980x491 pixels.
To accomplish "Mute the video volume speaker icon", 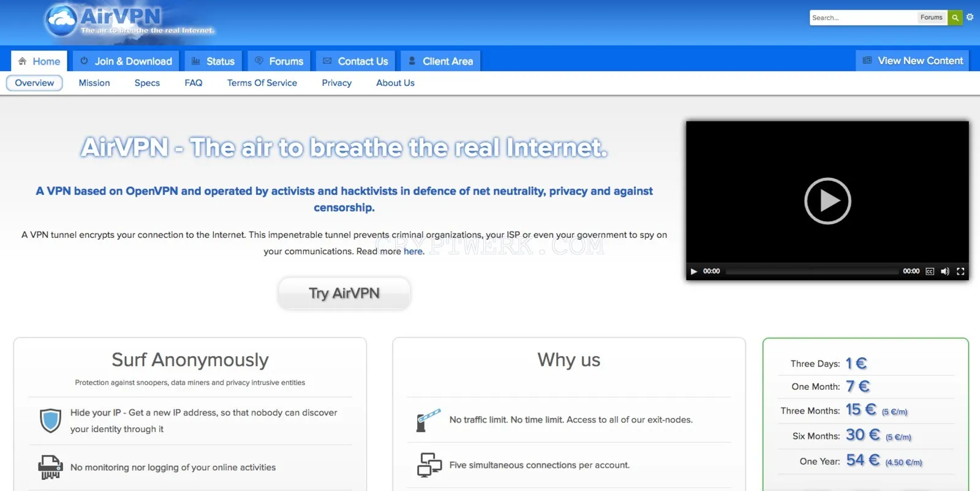I will [945, 271].
